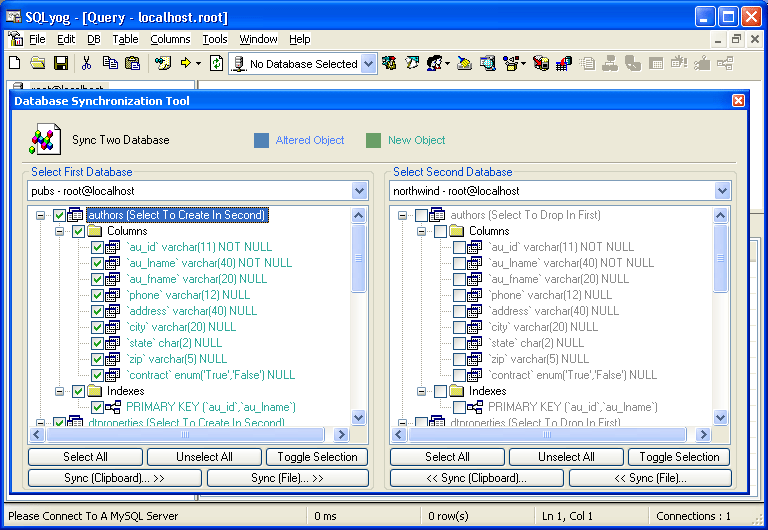The image size is (768, 530).
Task: Collapse Indexes node in first database tree
Action: [x=59, y=391]
